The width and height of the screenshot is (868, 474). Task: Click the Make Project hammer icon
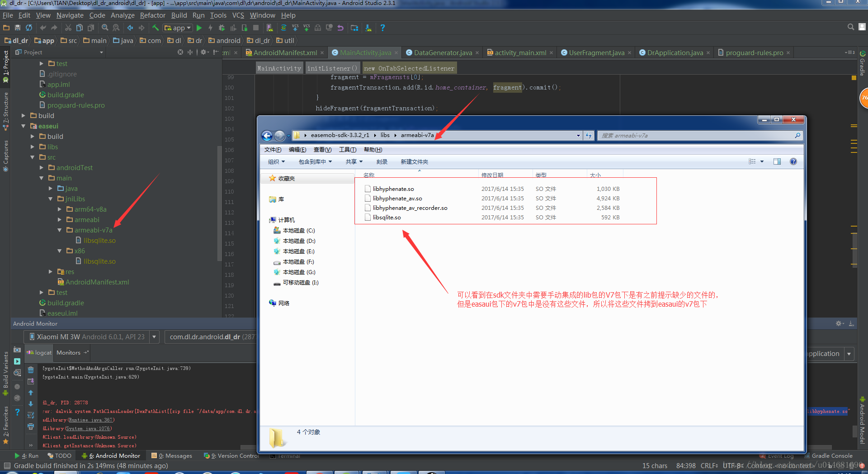pos(155,28)
